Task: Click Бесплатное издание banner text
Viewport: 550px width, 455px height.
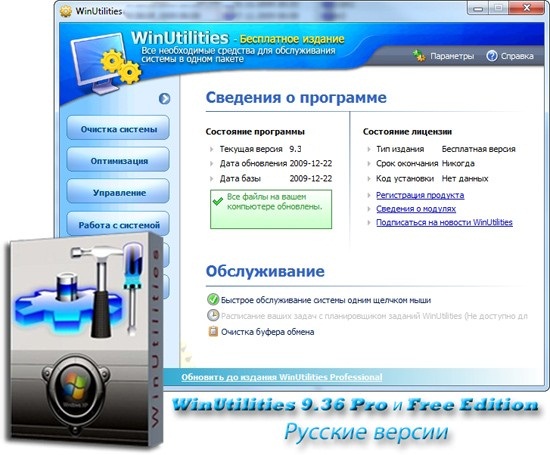Action: [292, 39]
